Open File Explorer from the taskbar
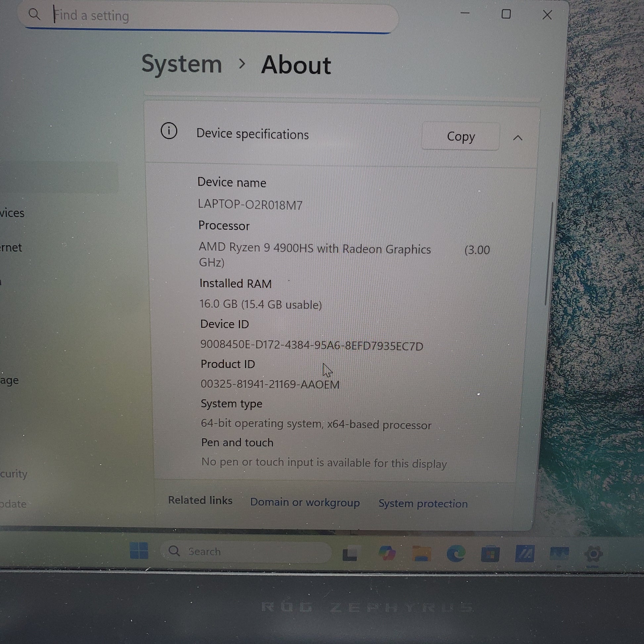The width and height of the screenshot is (644, 644). (x=421, y=553)
